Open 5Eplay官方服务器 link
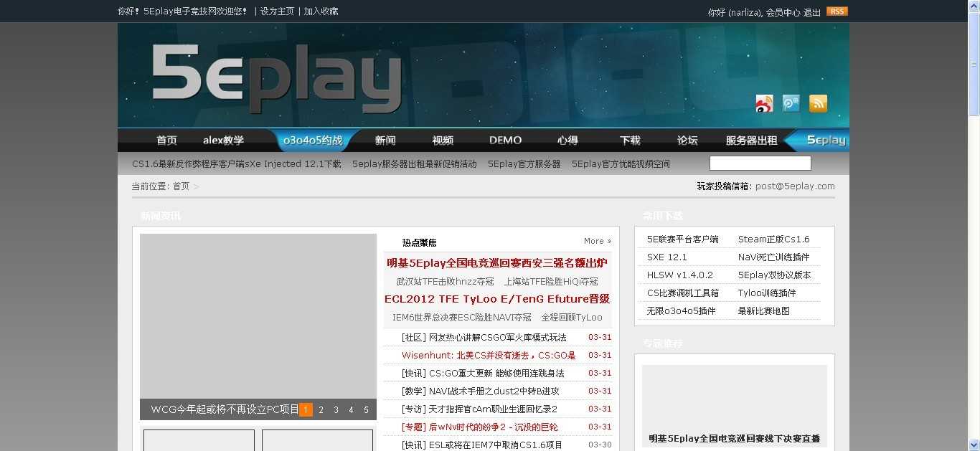This screenshot has width=980, height=451. tap(524, 164)
